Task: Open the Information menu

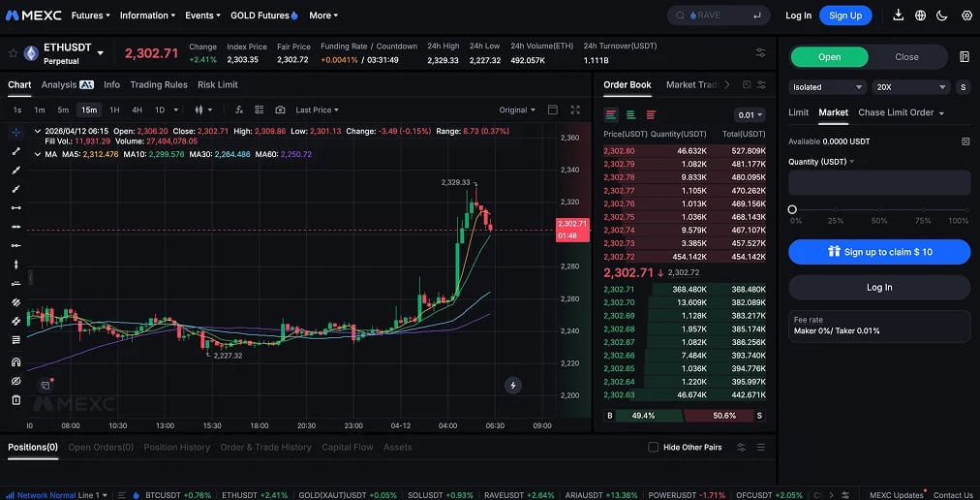Action: pos(147,15)
